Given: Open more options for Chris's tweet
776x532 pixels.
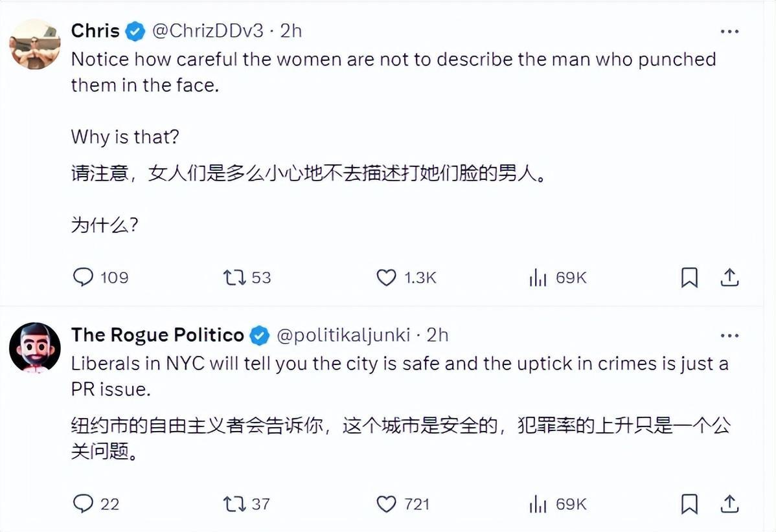Looking at the screenshot, I should (x=729, y=31).
